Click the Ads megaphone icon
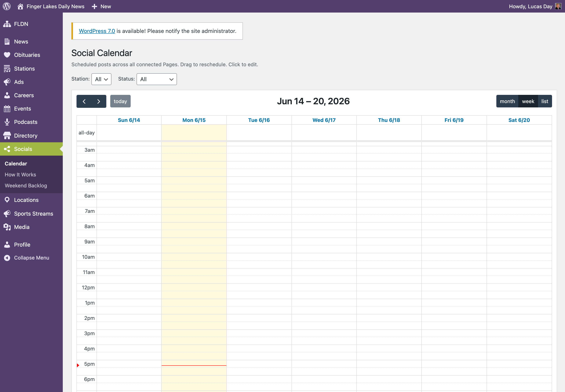 click(7, 82)
